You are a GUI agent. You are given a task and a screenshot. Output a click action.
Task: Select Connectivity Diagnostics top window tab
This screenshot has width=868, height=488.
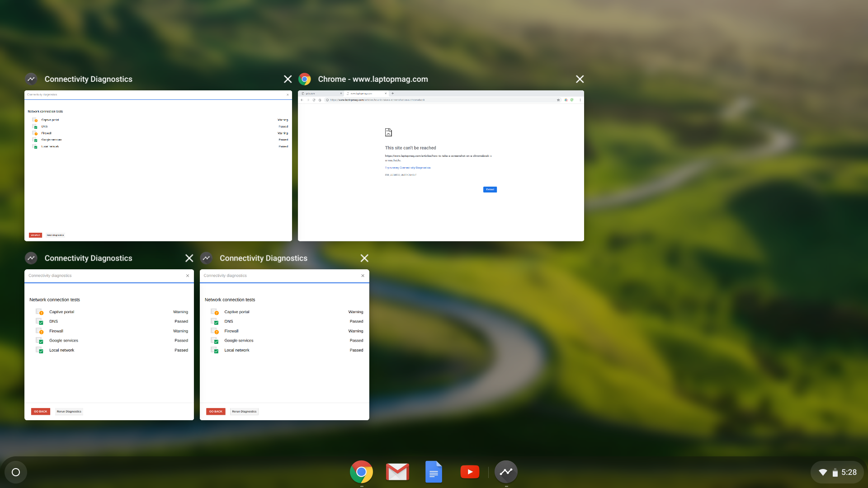[88, 79]
